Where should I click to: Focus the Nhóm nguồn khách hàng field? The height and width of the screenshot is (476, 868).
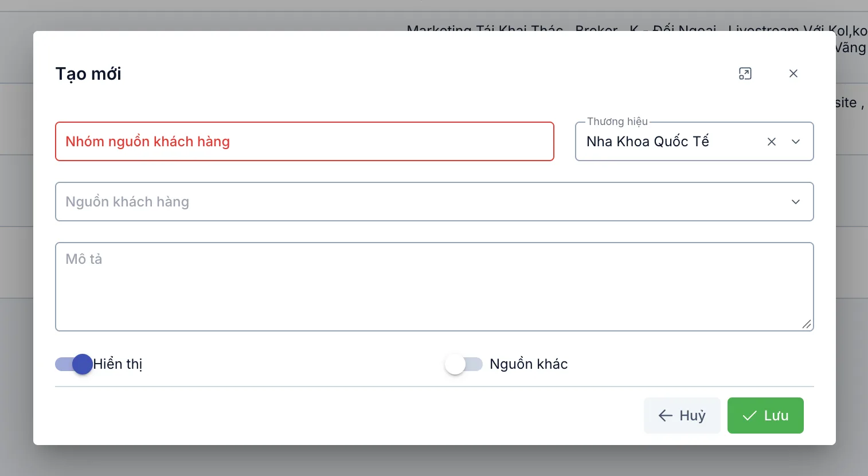click(304, 142)
